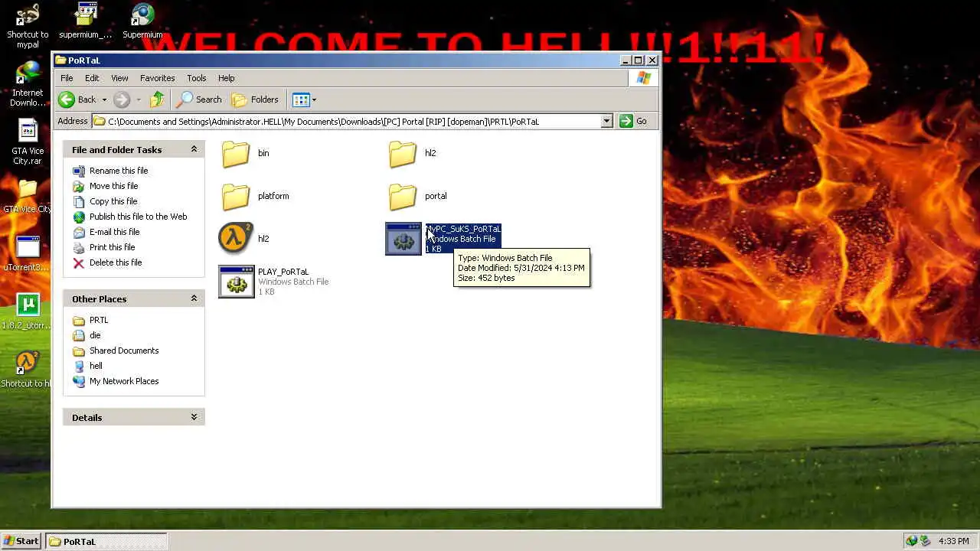The height and width of the screenshot is (551, 980).
Task: Click the taskbar clock showing 4:33 PM
Action: (953, 541)
